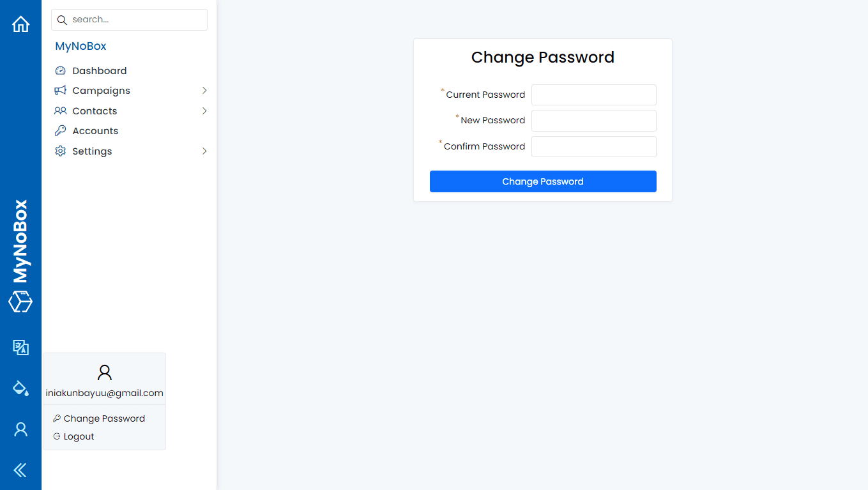Select the Accounts key icon

tap(61, 131)
